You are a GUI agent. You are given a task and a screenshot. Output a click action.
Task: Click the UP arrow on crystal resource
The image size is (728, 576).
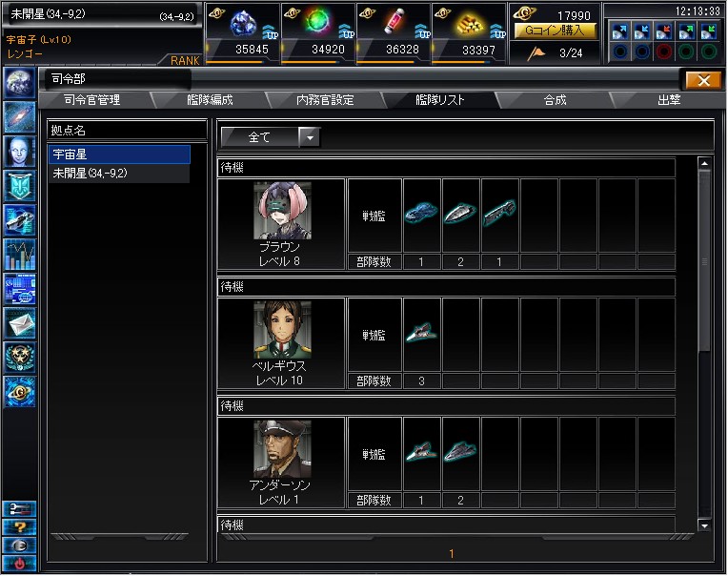point(271,32)
